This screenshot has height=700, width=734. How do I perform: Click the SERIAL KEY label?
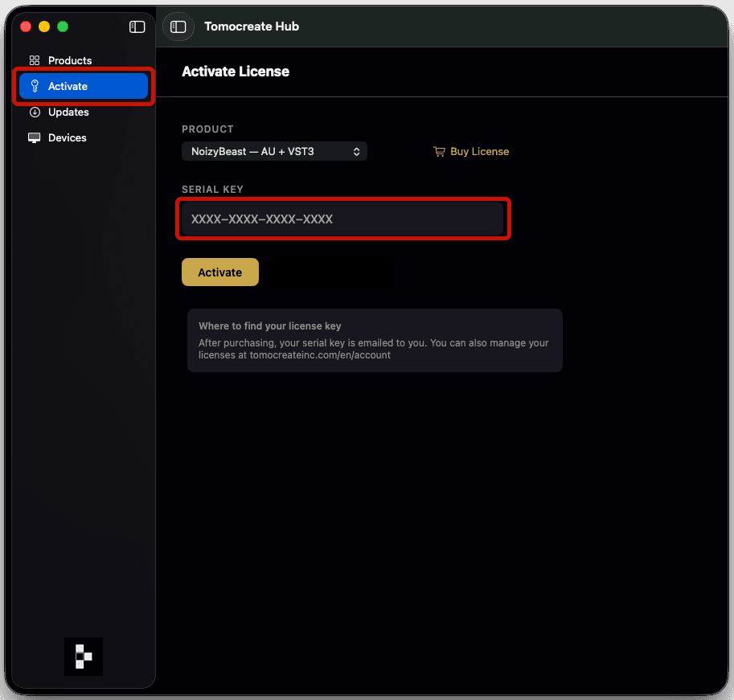tap(212, 189)
